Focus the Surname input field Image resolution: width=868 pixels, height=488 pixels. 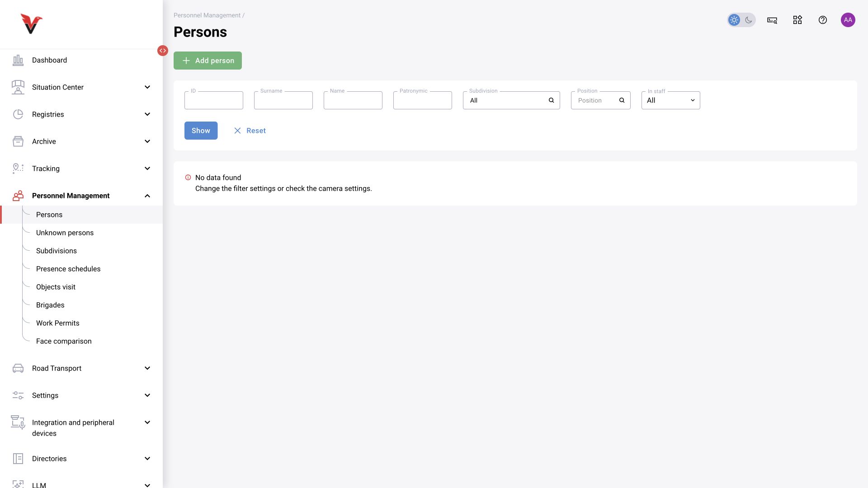point(283,100)
